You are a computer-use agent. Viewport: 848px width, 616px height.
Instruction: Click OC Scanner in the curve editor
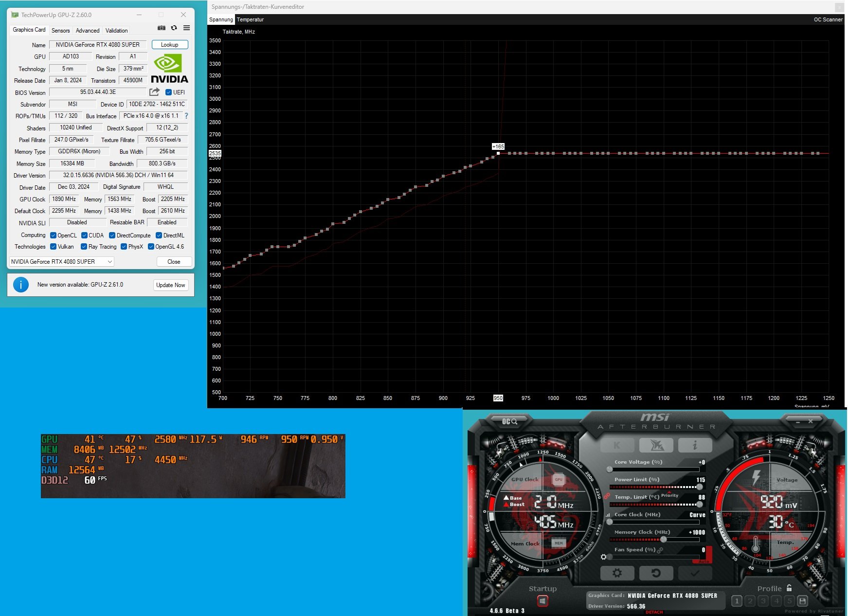tap(828, 19)
